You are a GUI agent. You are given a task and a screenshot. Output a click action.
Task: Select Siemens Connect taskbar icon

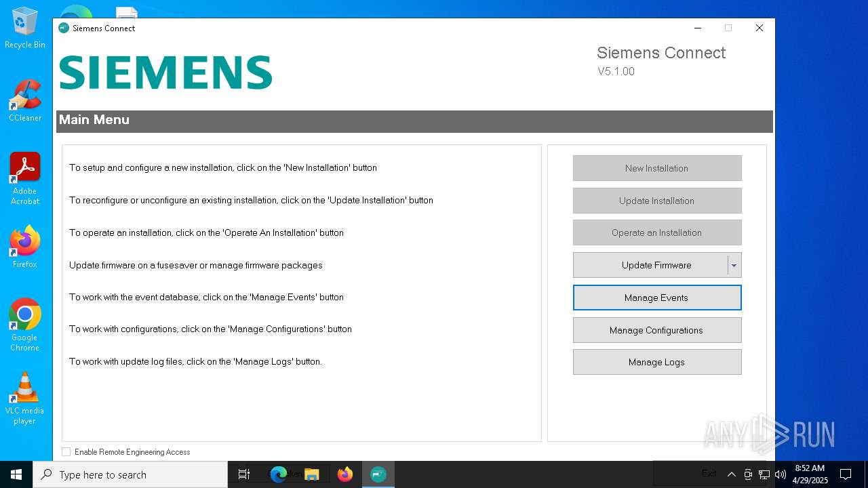pyautogui.click(x=378, y=474)
